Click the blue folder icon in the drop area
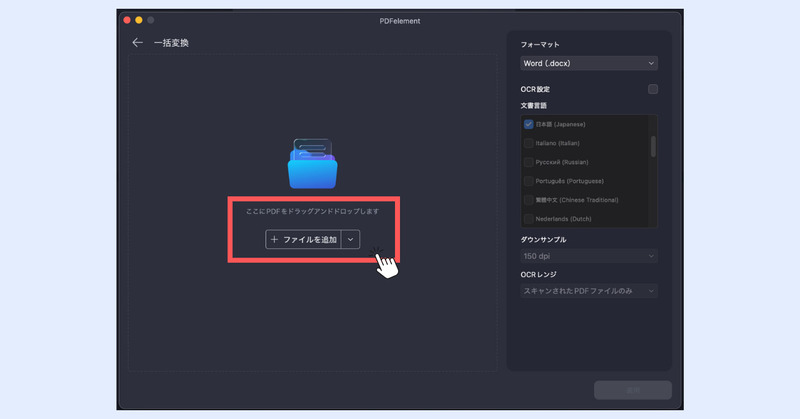The image size is (800, 419). coord(313,164)
